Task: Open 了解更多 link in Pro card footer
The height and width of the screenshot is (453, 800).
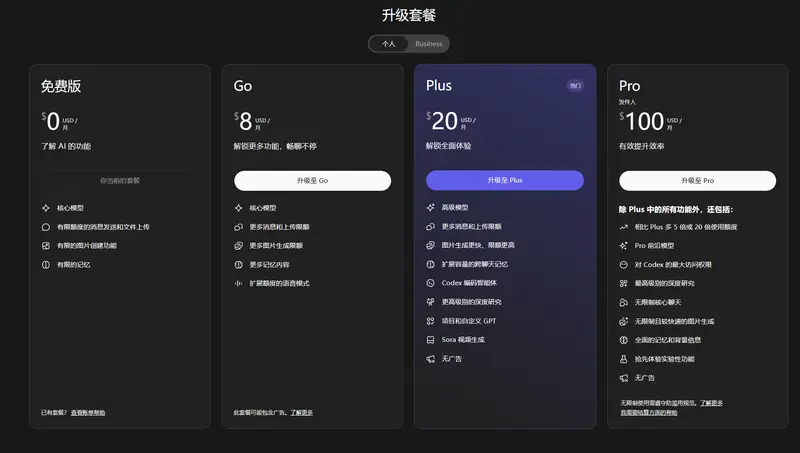Action: tap(711, 403)
